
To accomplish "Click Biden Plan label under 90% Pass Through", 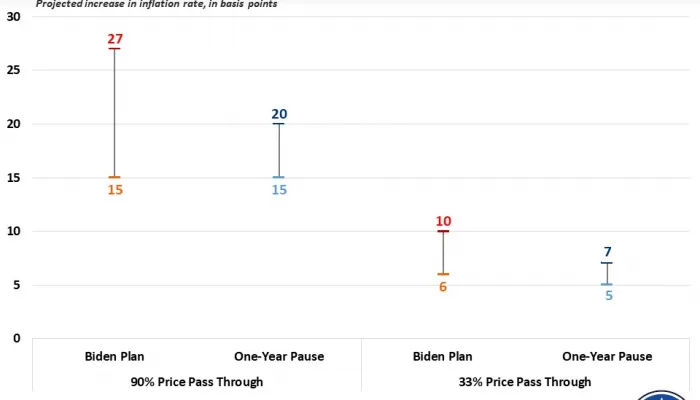I will point(115,356).
